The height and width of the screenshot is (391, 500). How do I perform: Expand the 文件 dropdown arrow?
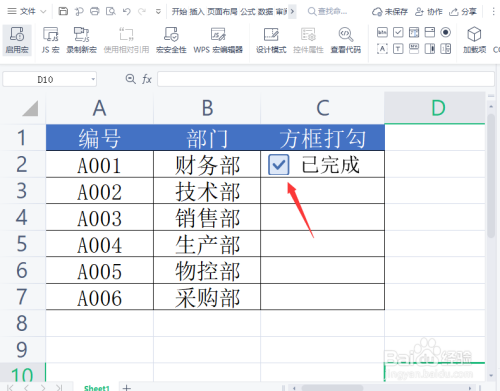43,12
